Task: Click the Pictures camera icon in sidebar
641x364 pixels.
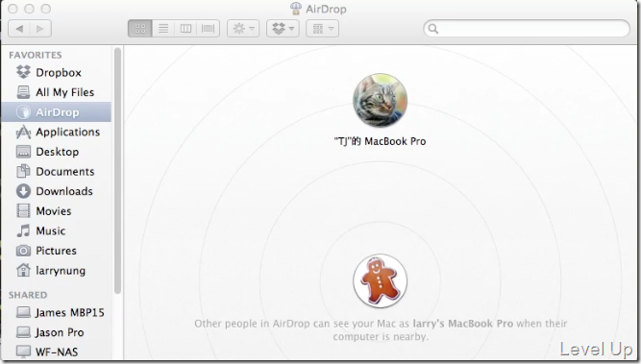Action: pyautogui.click(x=23, y=251)
